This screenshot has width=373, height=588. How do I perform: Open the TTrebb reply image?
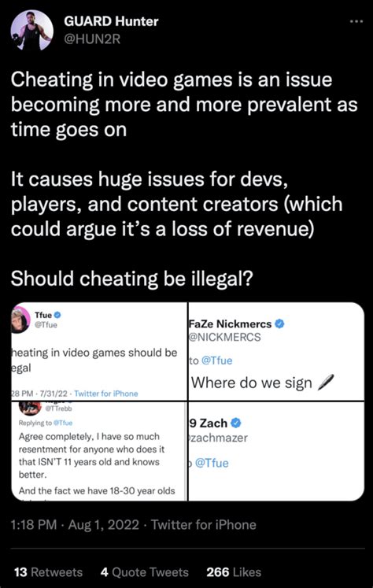pos(99,451)
